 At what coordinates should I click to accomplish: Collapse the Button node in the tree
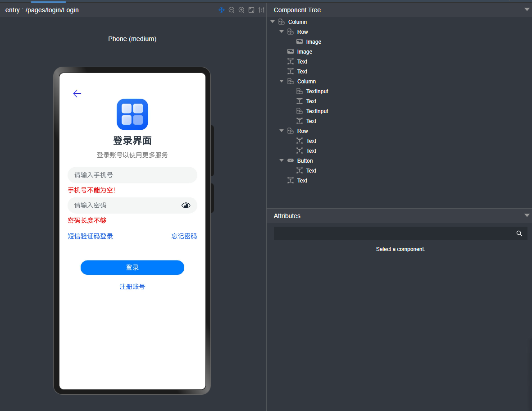(x=282, y=160)
